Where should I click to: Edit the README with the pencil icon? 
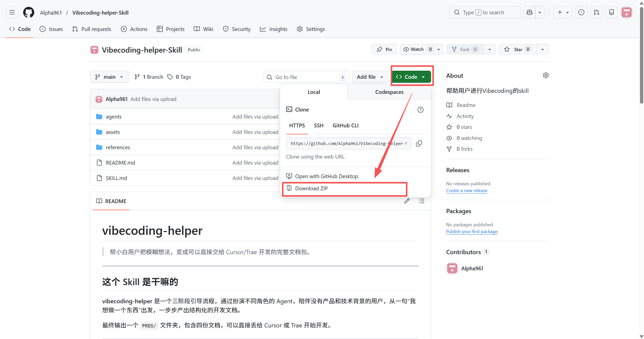[407, 201]
